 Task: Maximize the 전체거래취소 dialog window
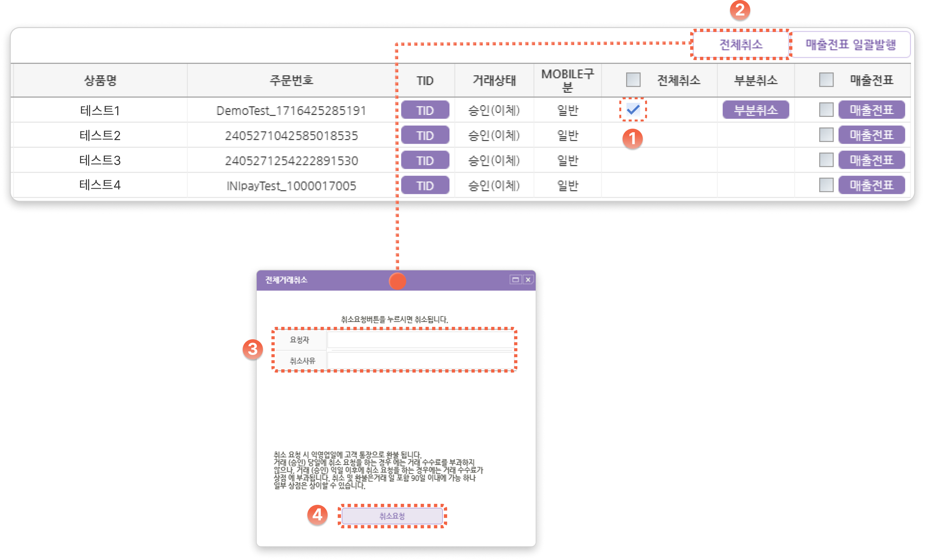[515, 280]
